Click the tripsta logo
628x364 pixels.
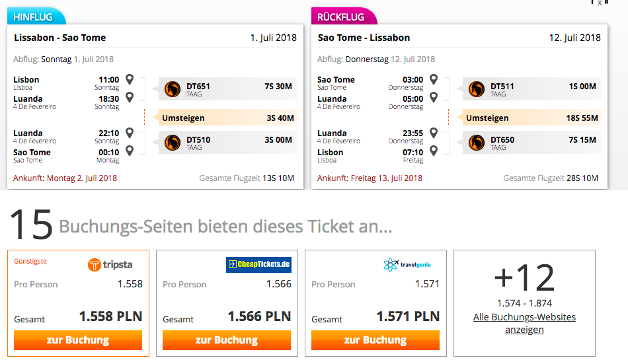(x=110, y=265)
